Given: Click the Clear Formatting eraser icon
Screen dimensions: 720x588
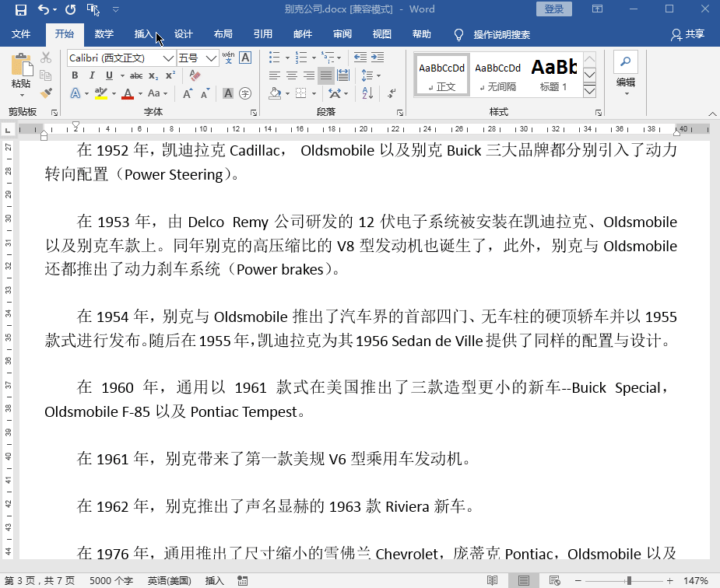Looking at the screenshot, I should tap(195, 75).
